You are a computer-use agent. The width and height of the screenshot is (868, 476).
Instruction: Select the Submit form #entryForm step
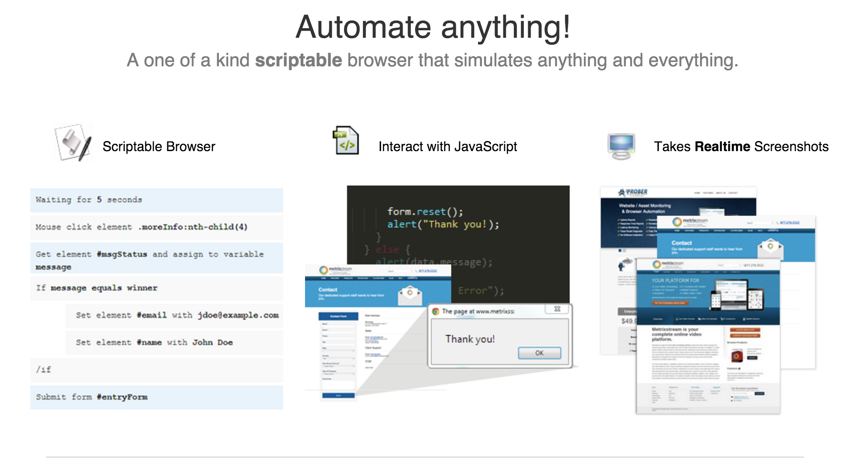[x=156, y=397]
